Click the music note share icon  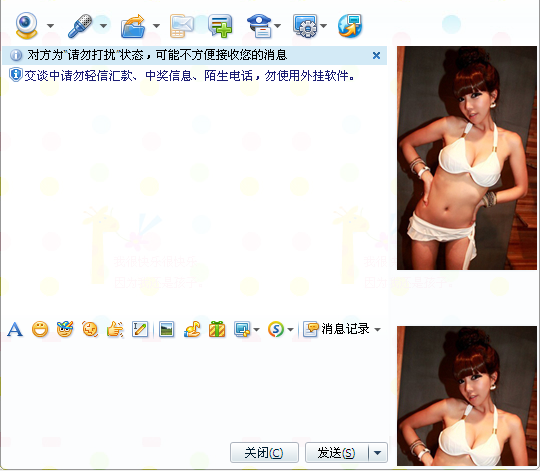point(192,329)
